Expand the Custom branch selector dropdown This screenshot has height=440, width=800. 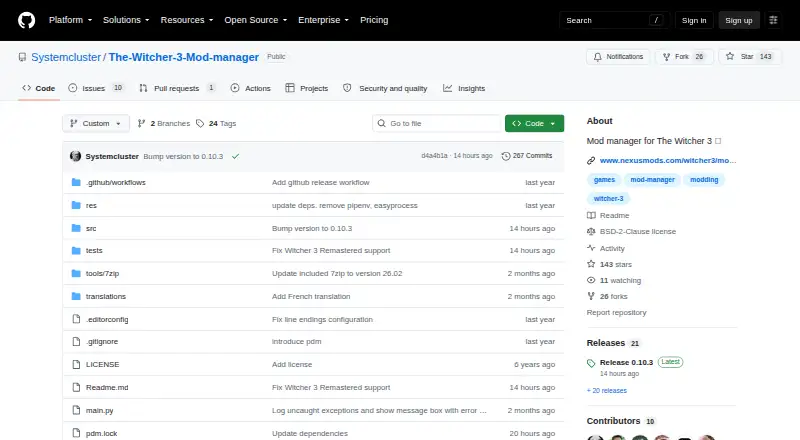click(x=96, y=124)
